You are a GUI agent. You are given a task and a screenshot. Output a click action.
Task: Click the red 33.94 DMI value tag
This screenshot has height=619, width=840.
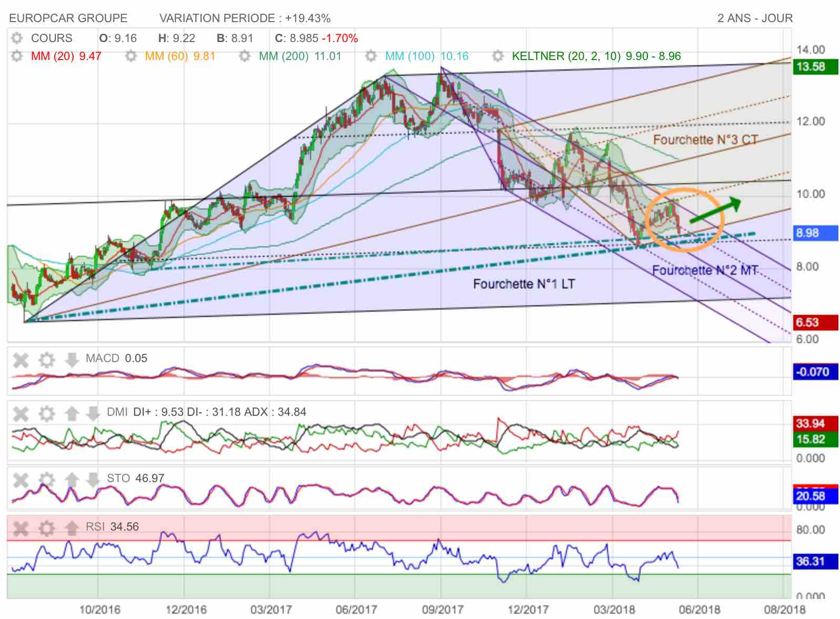[x=815, y=424]
